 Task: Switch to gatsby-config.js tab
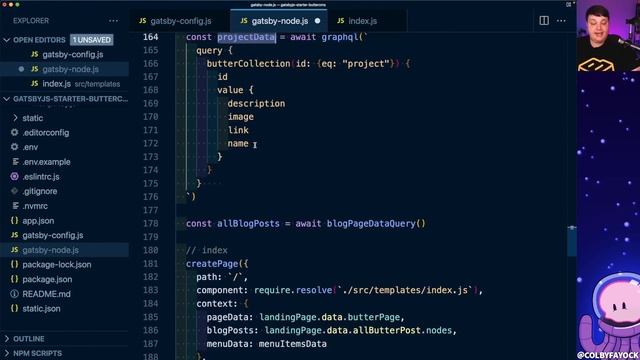180,21
